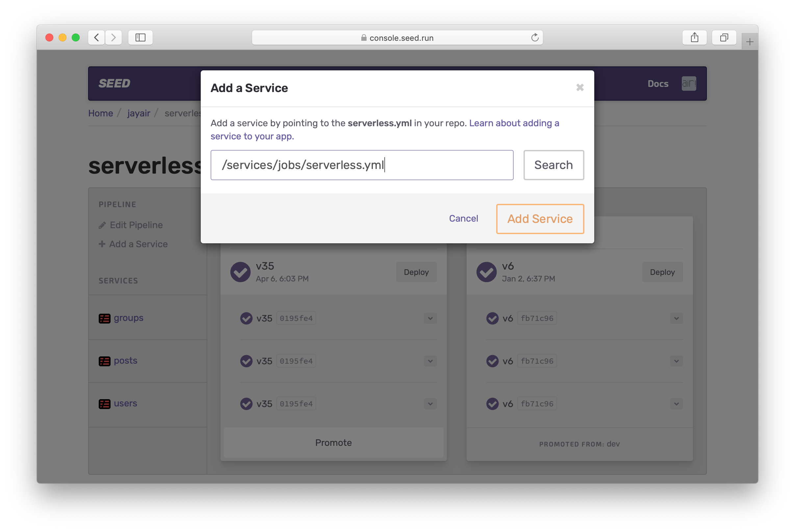This screenshot has width=795, height=532.
Task: Click the groups service icon
Action: click(x=105, y=318)
